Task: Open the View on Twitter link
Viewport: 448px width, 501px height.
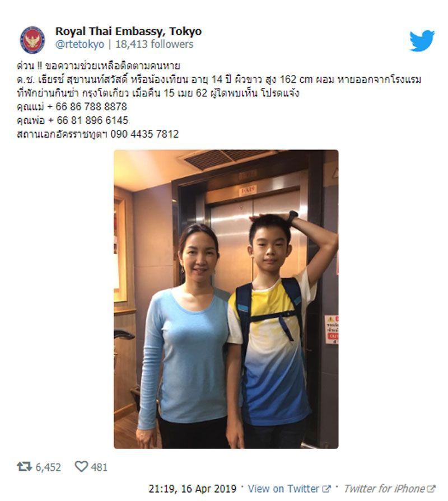Action: point(283,489)
